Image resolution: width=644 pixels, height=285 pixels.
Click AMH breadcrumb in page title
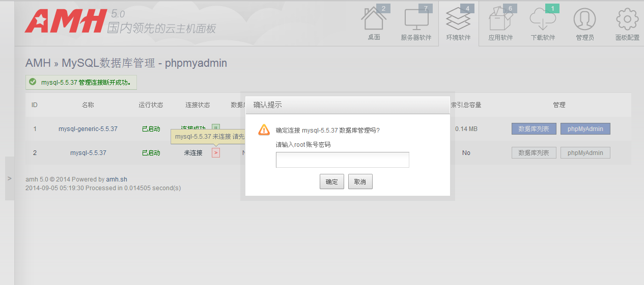click(x=38, y=63)
